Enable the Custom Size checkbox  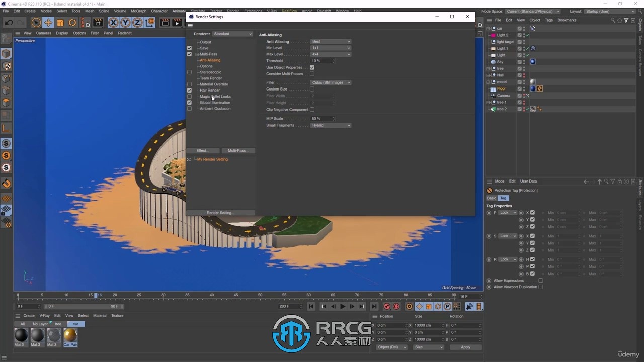[312, 89]
